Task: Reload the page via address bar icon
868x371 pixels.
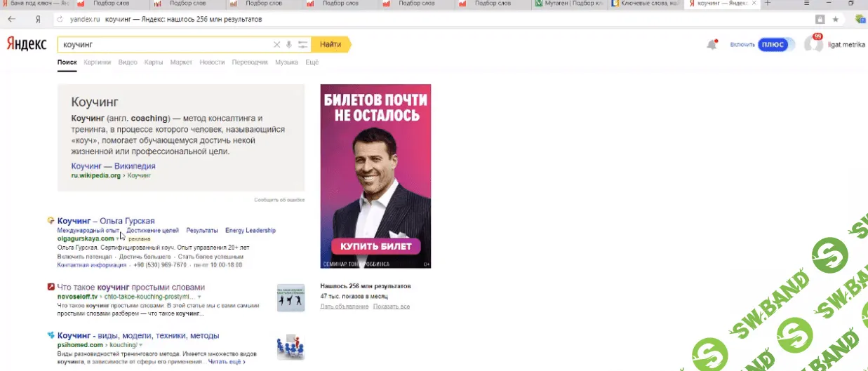Action: 60,19
